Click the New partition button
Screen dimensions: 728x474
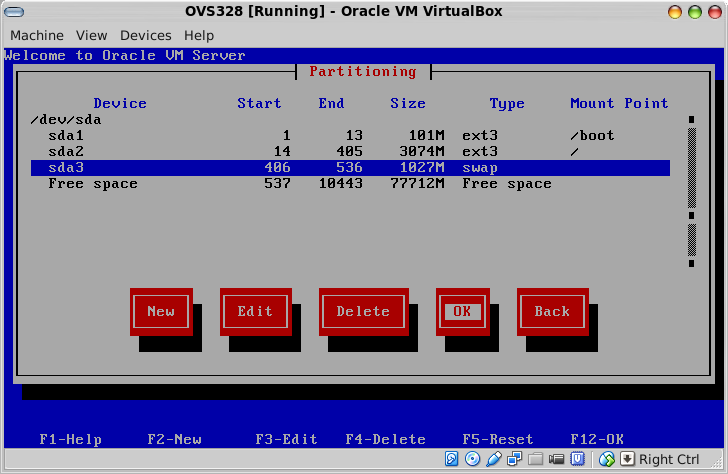tap(161, 312)
